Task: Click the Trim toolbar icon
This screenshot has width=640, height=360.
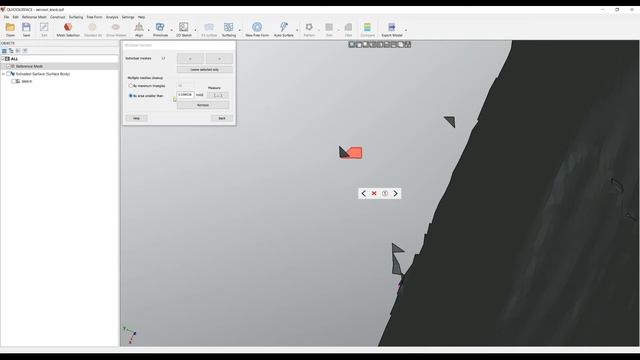Action: [x=329, y=27]
